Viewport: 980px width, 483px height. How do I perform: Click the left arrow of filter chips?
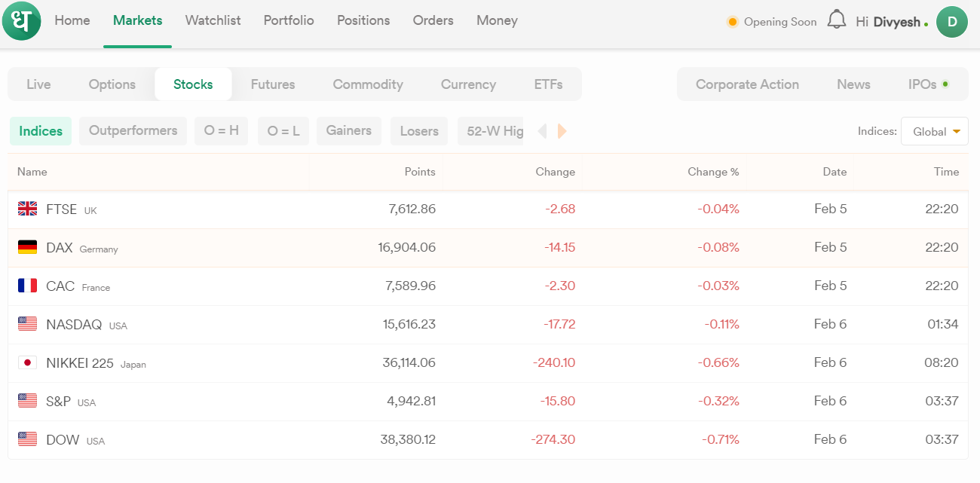[542, 131]
